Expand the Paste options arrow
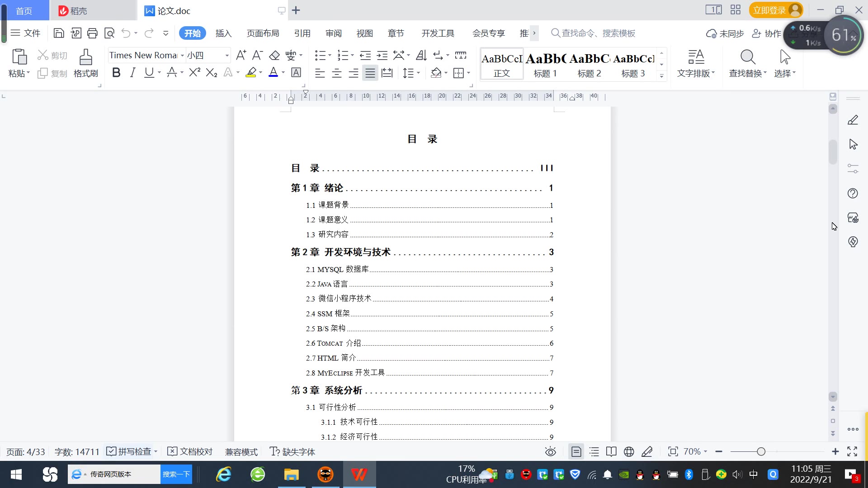 pyautogui.click(x=28, y=73)
